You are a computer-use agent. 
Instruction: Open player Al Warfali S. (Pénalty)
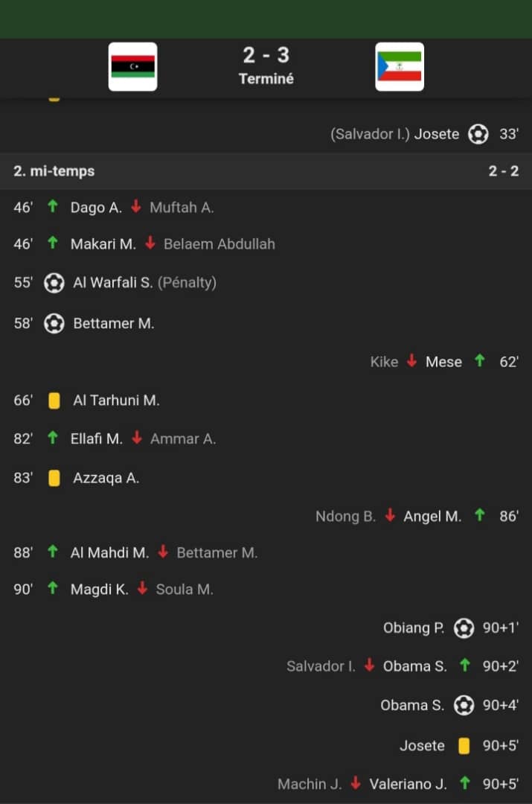144,283
